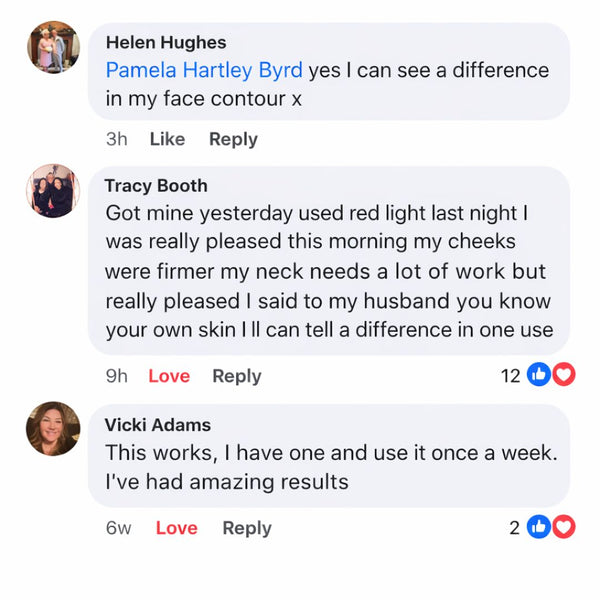This screenshot has height=600, width=600.
Task: Click the Vicki Adams name
Action: [158, 425]
